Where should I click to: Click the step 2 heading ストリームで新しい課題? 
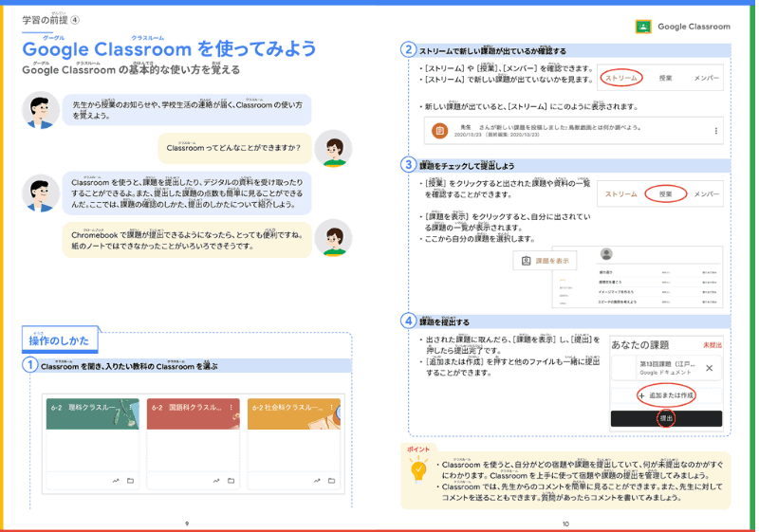pos(492,50)
